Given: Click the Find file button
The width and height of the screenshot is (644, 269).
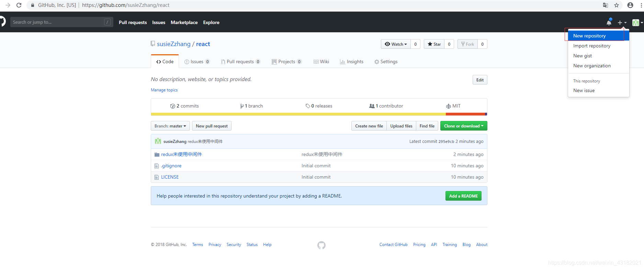Looking at the screenshot, I should tap(427, 126).
